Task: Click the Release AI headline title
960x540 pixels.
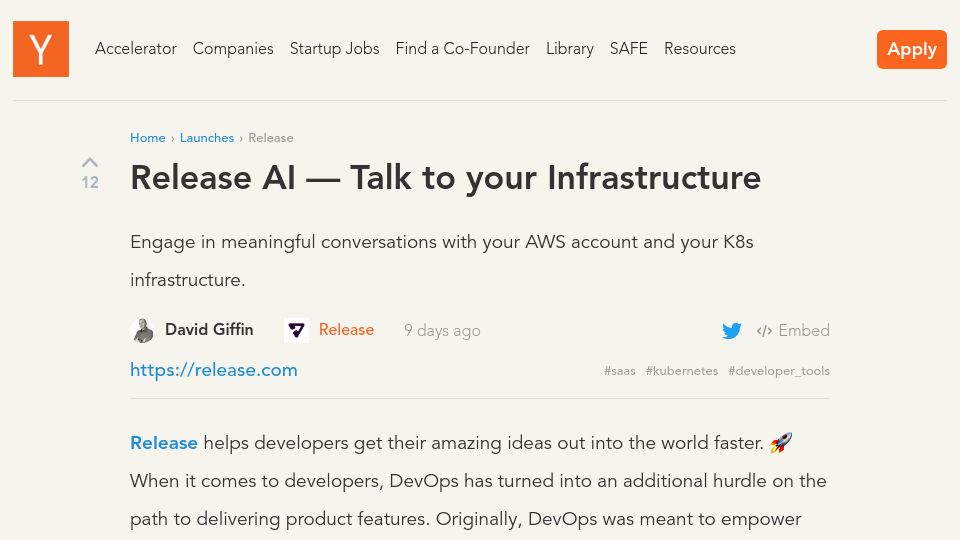Action: (446, 178)
